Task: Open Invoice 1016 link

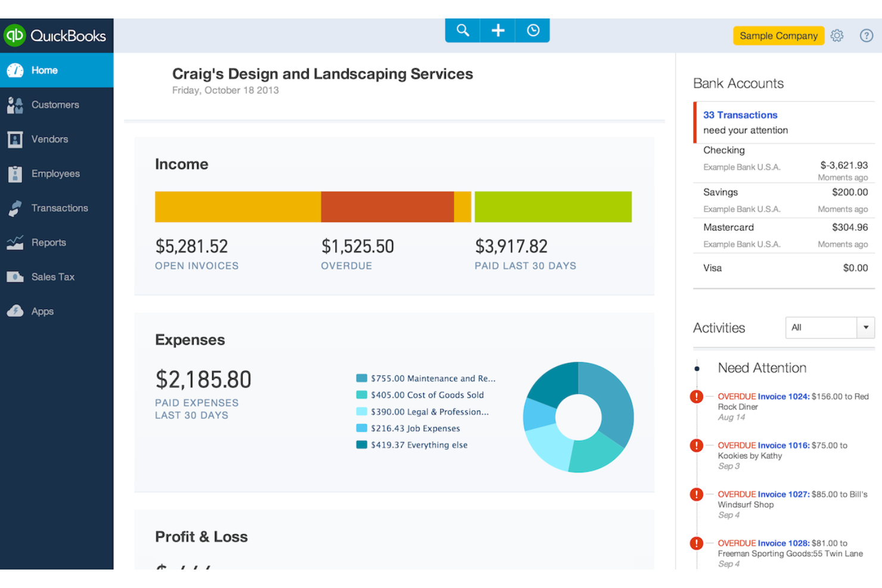Action: (x=784, y=446)
